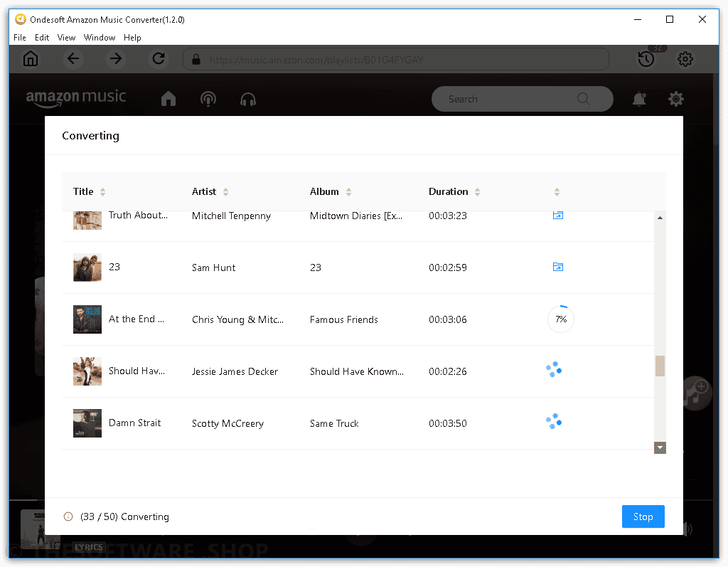This screenshot has width=728, height=567.
Task: Select the Sam Hunt artist cell
Action: coord(213,267)
